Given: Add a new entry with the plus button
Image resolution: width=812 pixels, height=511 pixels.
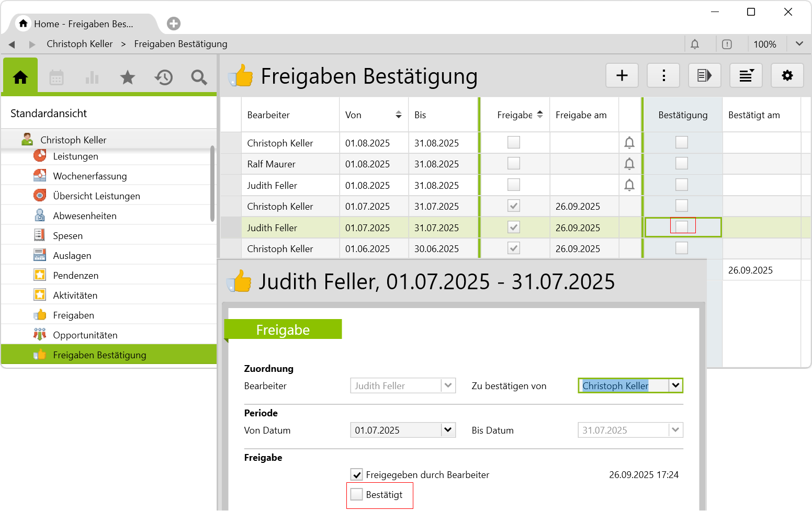Looking at the screenshot, I should coord(622,76).
